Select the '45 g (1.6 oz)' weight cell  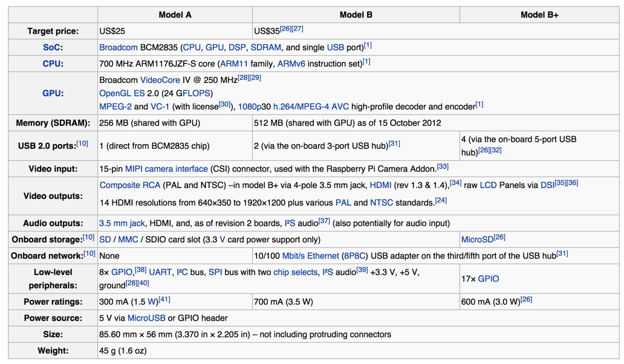[x=358, y=351]
